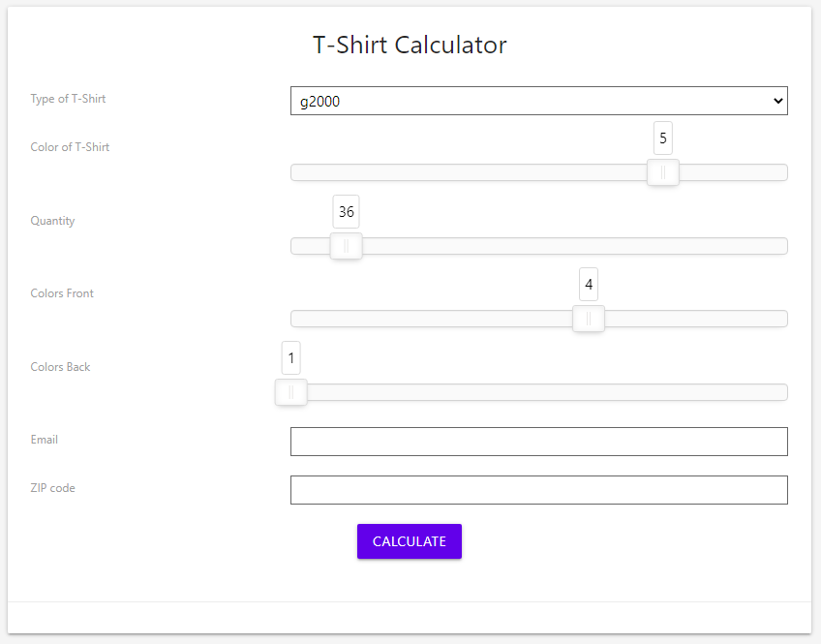Image resolution: width=821 pixels, height=644 pixels.
Task: Click the Colors Back slider handle showing 1
Action: [290, 391]
